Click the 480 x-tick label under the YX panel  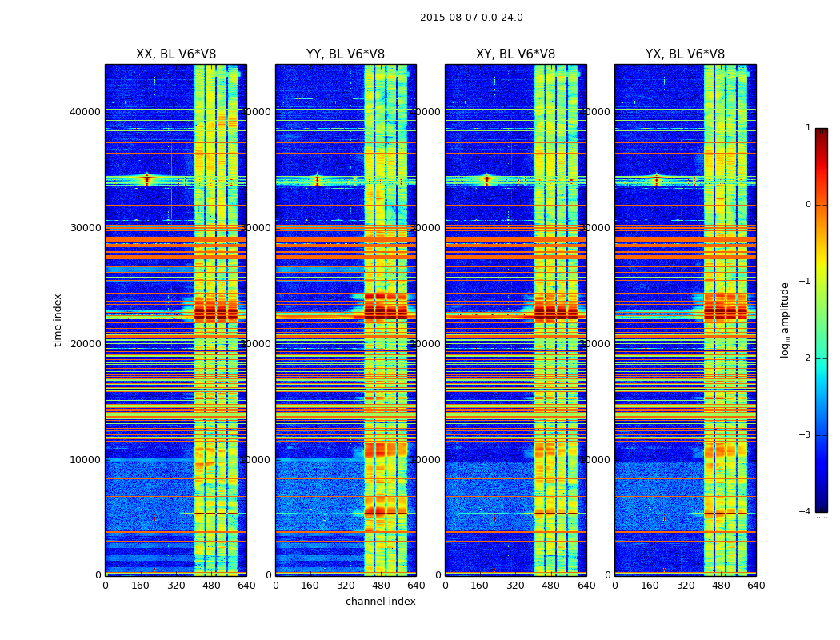click(x=721, y=586)
